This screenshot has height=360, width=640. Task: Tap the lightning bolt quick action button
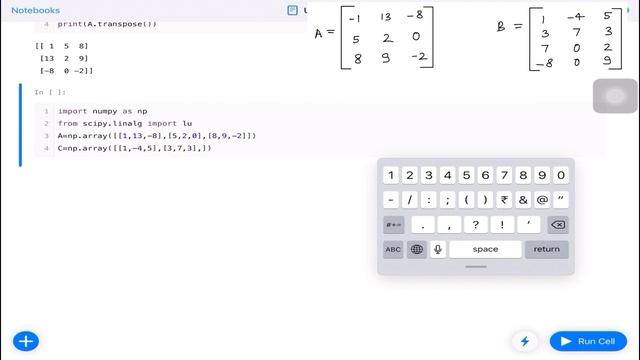click(525, 341)
